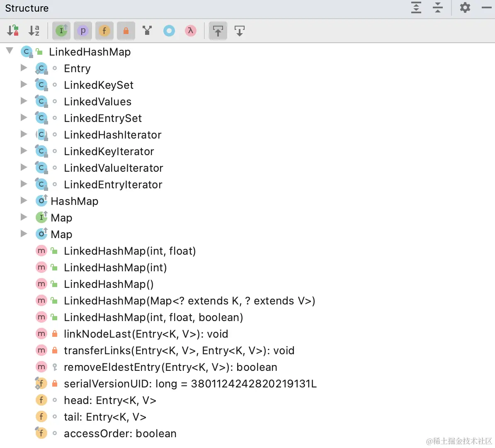This screenshot has height=448, width=495.
Task: Select LinkedHashMap root tree item
Action: 90,52
